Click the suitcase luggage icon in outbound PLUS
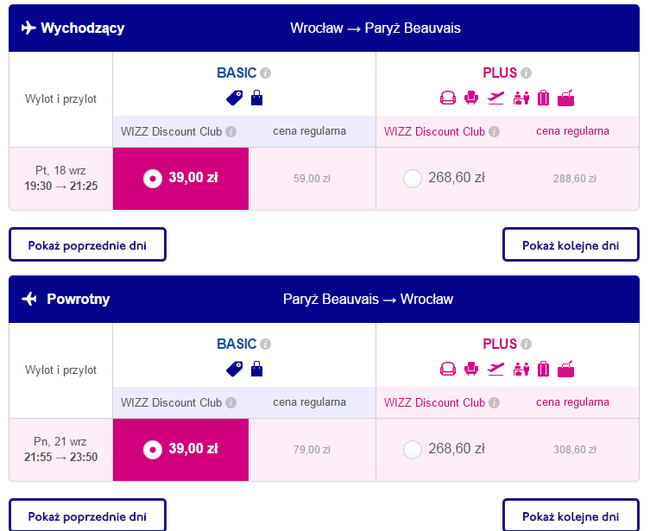This screenshot has height=531, width=650. (543, 98)
